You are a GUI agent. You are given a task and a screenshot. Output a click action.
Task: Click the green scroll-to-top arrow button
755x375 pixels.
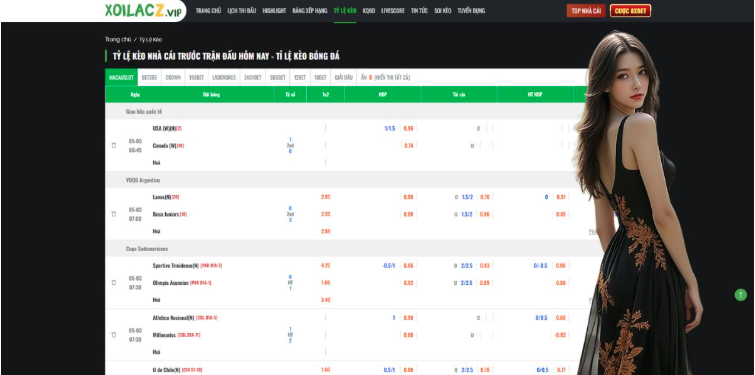click(x=741, y=295)
